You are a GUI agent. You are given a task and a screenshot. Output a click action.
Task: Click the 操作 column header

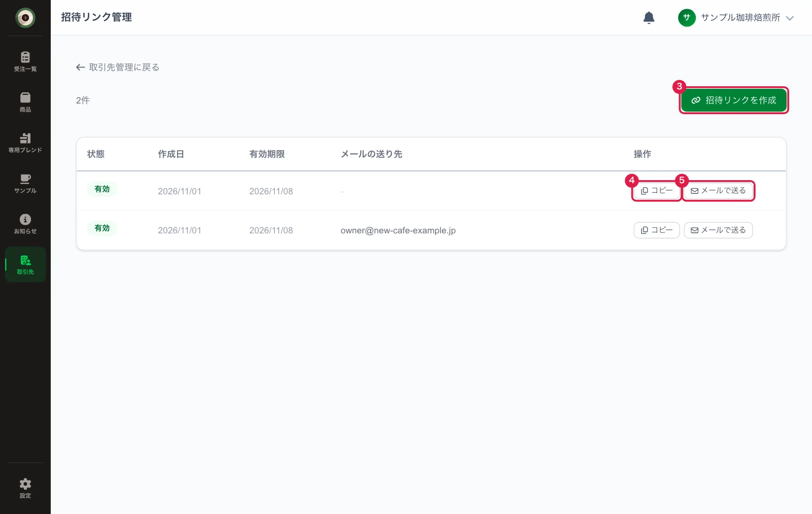pyautogui.click(x=642, y=154)
